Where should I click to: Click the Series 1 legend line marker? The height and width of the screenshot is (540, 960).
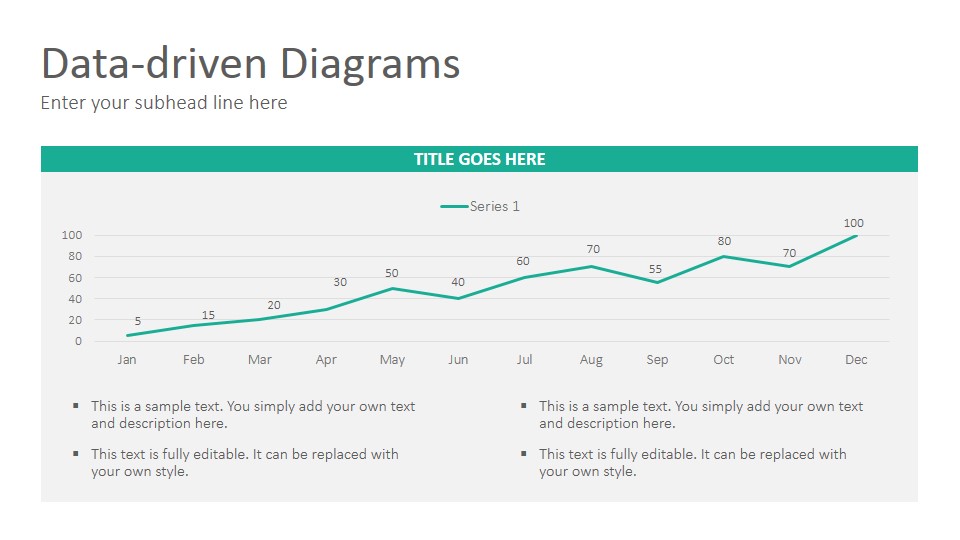[x=454, y=206]
